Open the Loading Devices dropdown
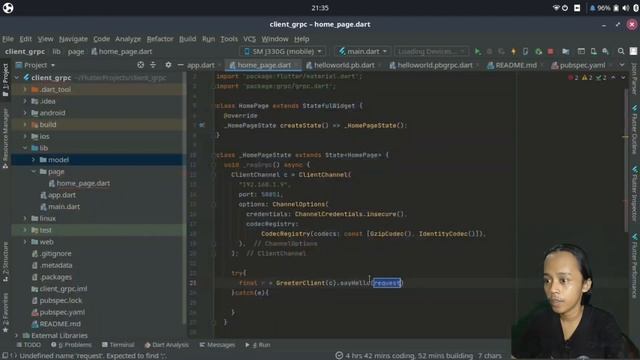Screen dimensions: 640x360 [x=431, y=51]
